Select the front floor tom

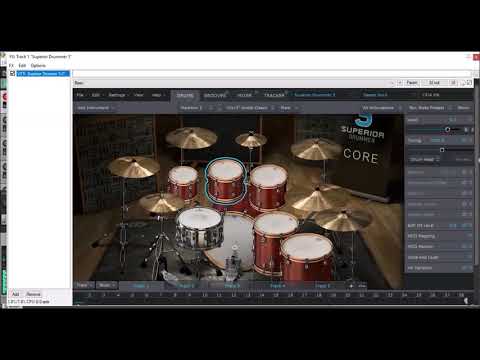[307, 257]
